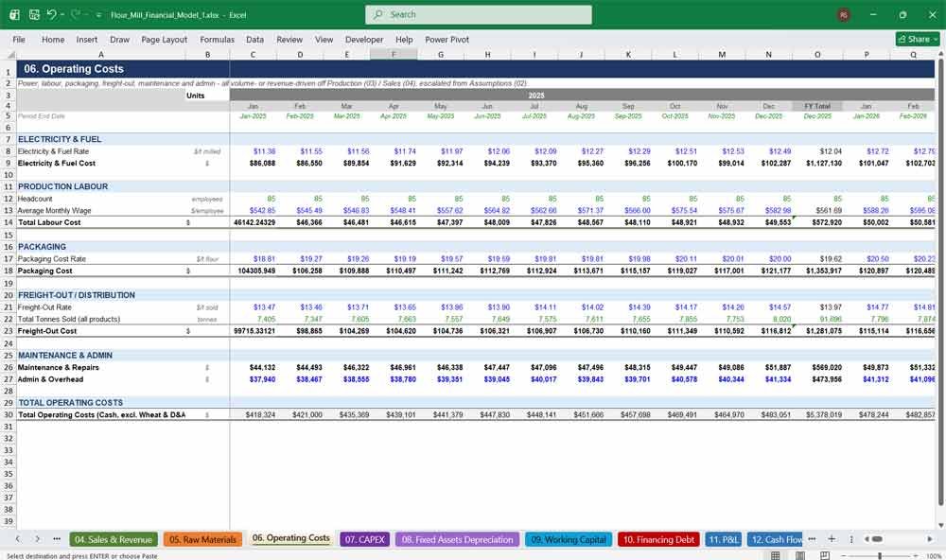
Task: Click the Share button
Action: [918, 39]
